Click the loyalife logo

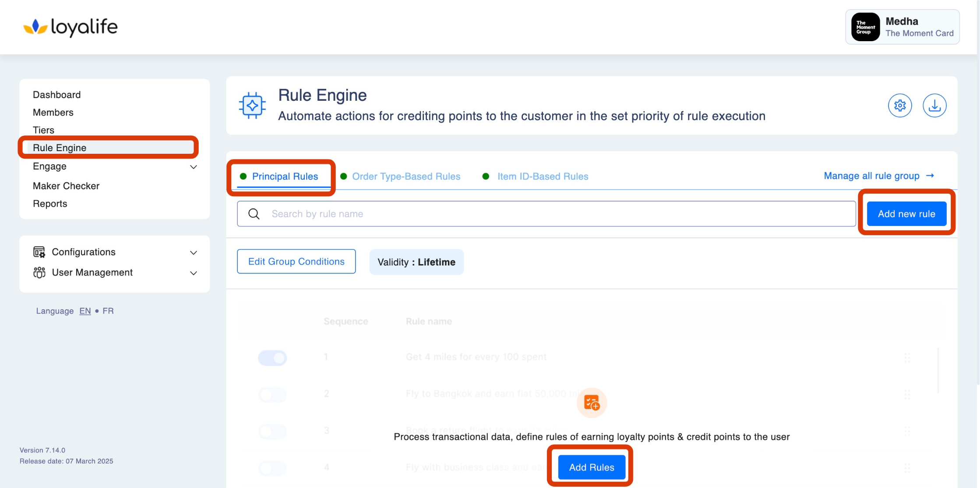[71, 27]
